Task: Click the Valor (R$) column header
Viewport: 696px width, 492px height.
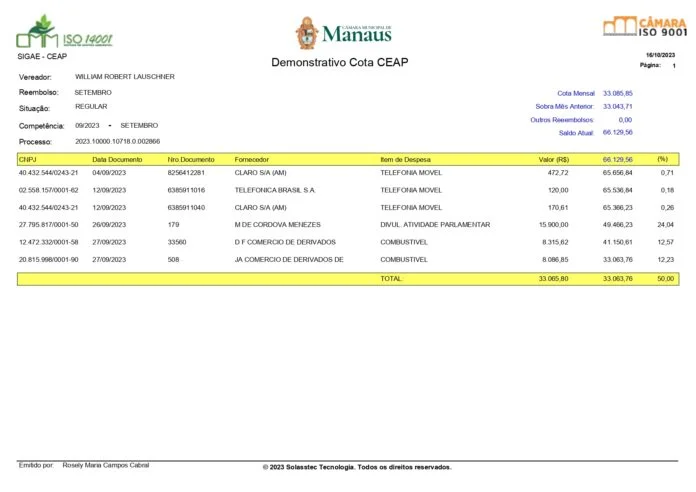Action: [x=553, y=159]
